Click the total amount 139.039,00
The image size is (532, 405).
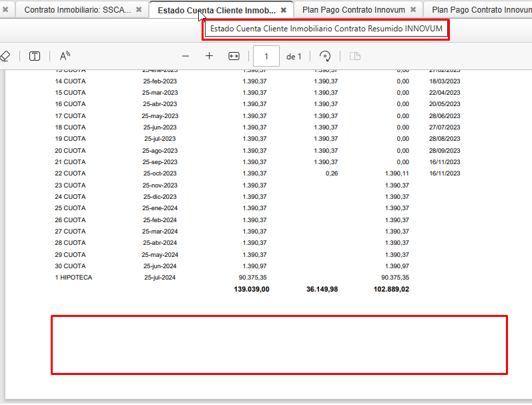coord(252,290)
